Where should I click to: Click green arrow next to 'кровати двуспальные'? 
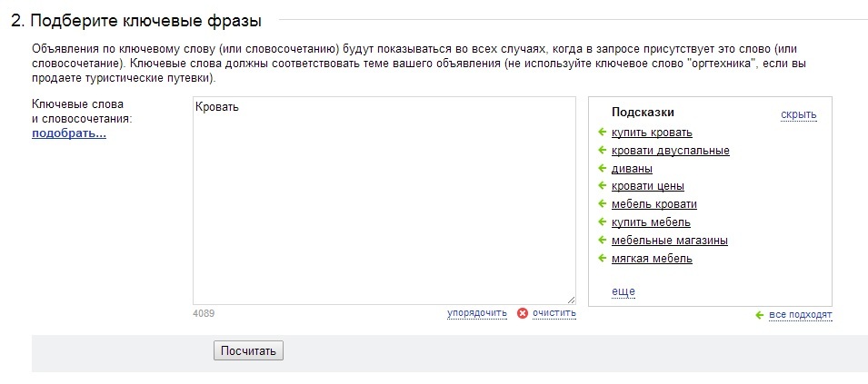tap(603, 151)
